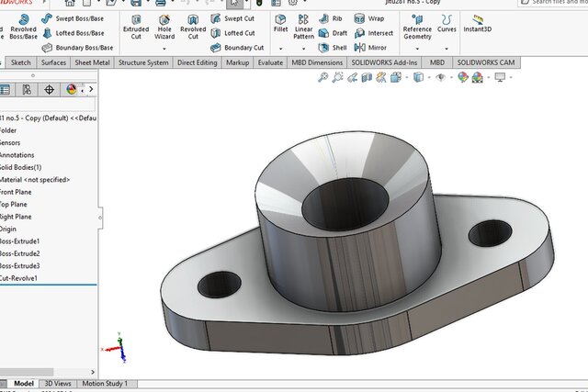Switch to Structure System tab
The width and height of the screenshot is (588, 392).
pyautogui.click(x=143, y=62)
